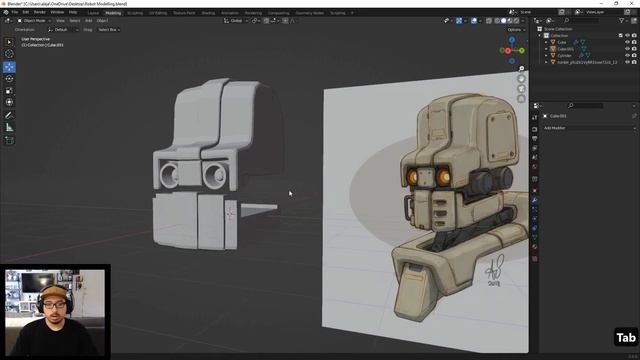Hide the Cube object in outliner
This screenshot has width=640, height=360.
627,42
